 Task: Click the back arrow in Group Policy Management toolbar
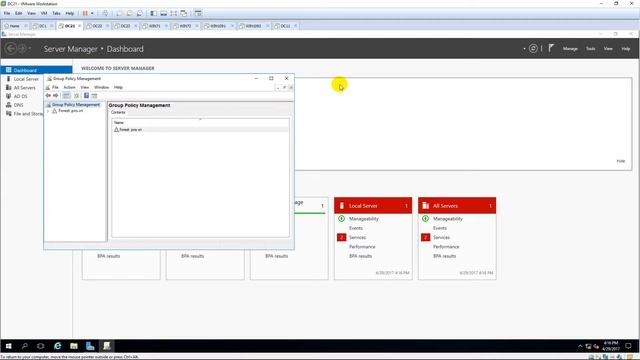48,96
